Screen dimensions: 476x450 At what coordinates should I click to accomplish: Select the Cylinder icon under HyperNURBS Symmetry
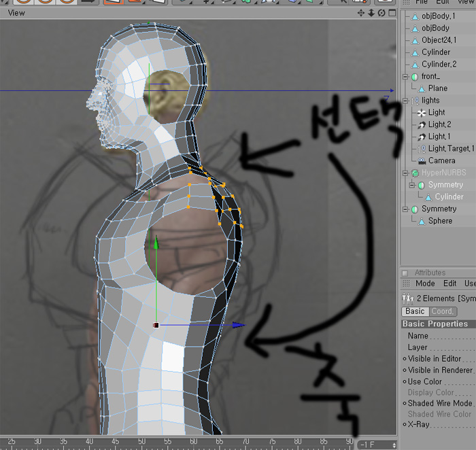[x=428, y=198]
